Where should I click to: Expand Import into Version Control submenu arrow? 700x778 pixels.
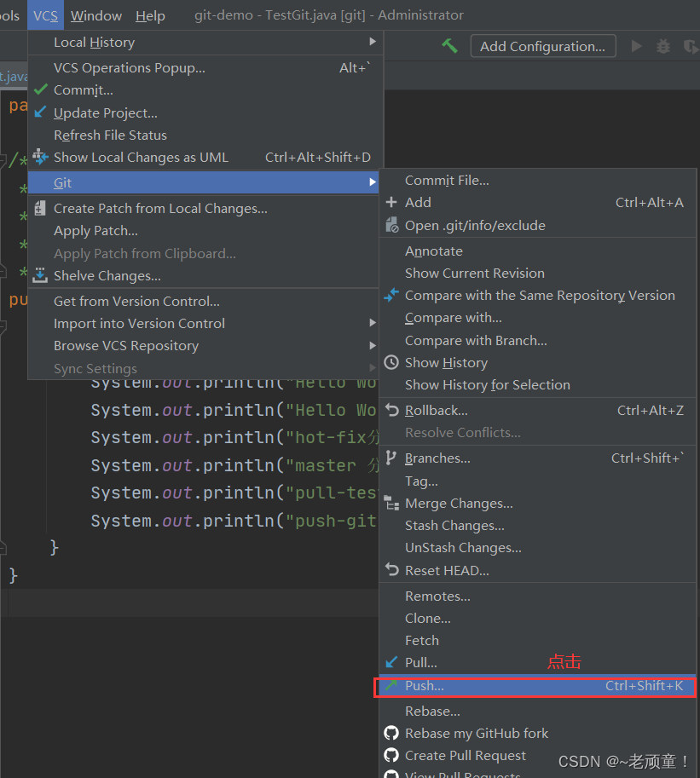[373, 323]
